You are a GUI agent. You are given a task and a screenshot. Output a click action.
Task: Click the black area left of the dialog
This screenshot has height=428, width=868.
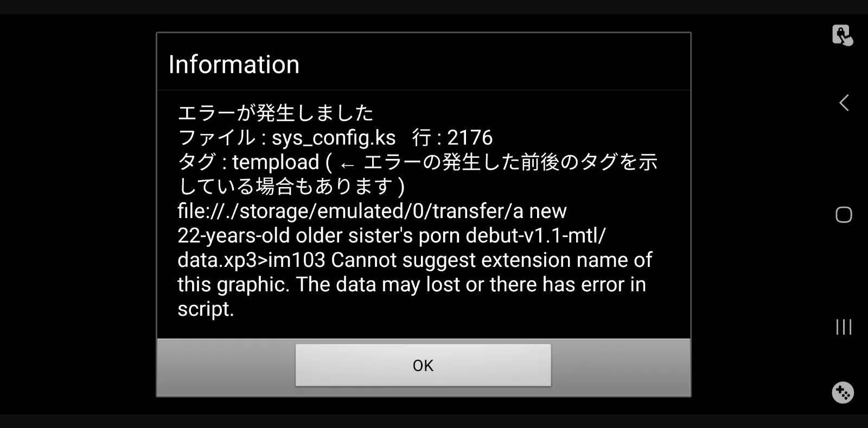(78, 214)
